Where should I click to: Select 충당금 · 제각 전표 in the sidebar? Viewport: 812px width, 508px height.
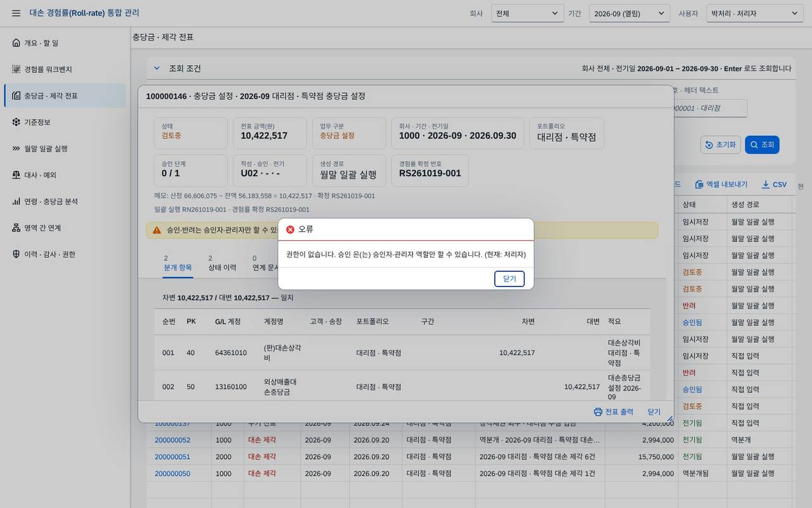tap(65, 96)
